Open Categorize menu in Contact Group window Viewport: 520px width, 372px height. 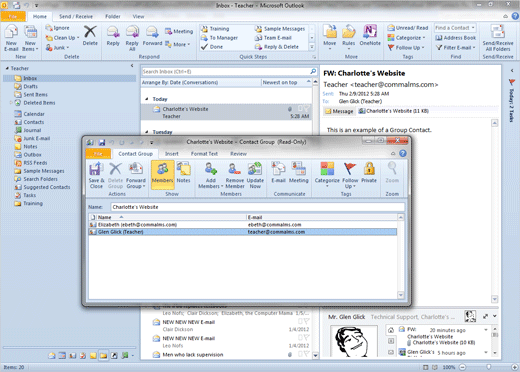tap(327, 175)
